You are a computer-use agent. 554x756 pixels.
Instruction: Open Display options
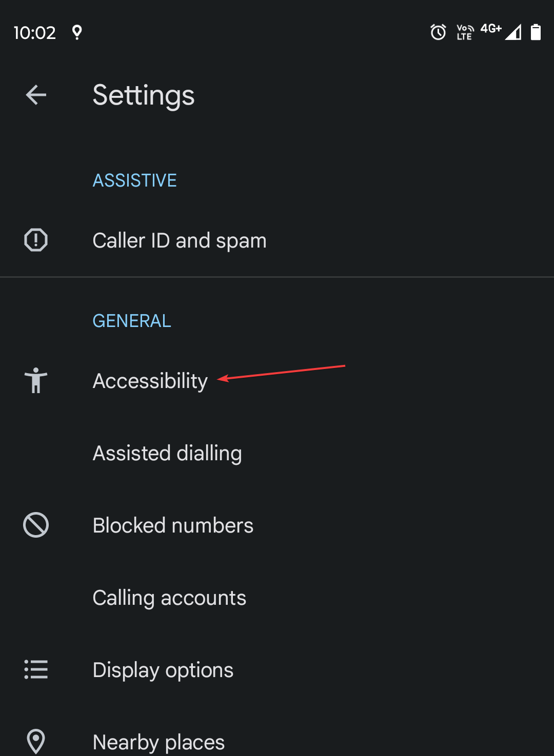[163, 670]
